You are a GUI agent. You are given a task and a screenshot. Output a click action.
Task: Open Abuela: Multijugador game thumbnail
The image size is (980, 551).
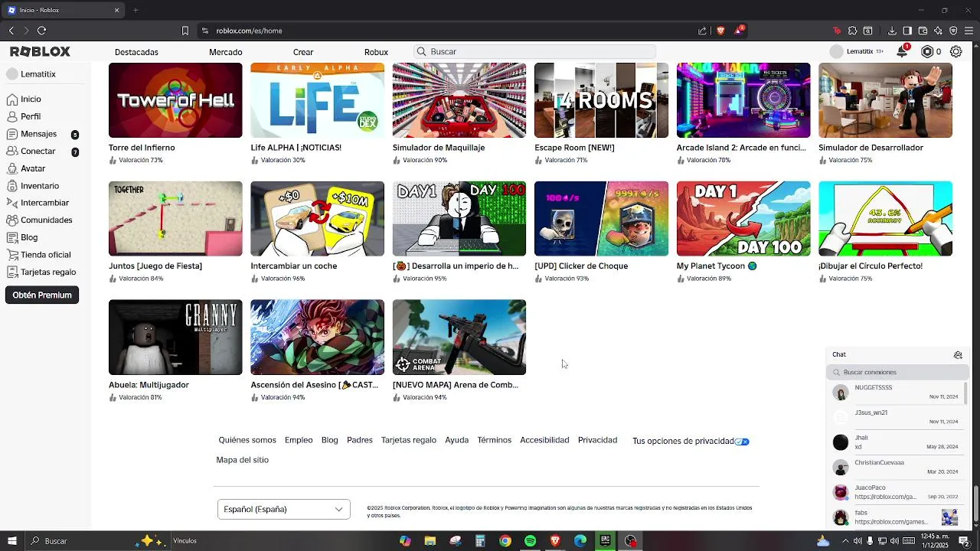(x=175, y=337)
